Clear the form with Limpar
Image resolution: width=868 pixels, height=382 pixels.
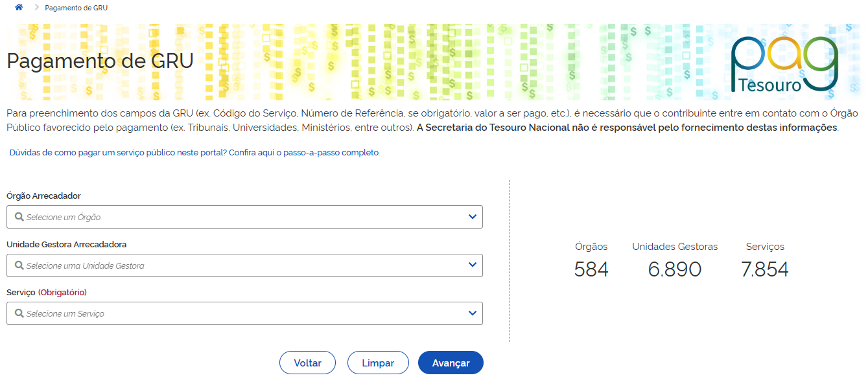[378, 363]
